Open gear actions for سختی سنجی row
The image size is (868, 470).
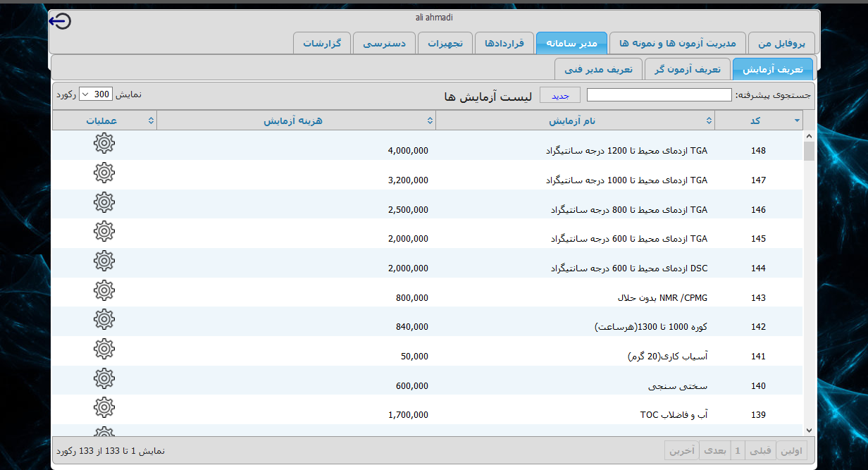point(104,378)
